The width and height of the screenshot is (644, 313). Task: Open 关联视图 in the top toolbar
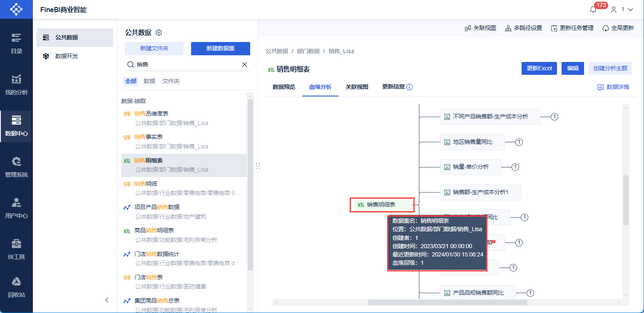480,28
